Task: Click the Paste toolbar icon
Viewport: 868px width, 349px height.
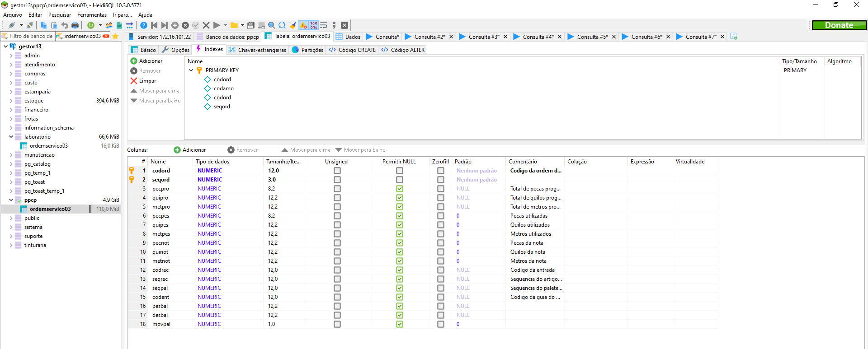Action: 54,25
